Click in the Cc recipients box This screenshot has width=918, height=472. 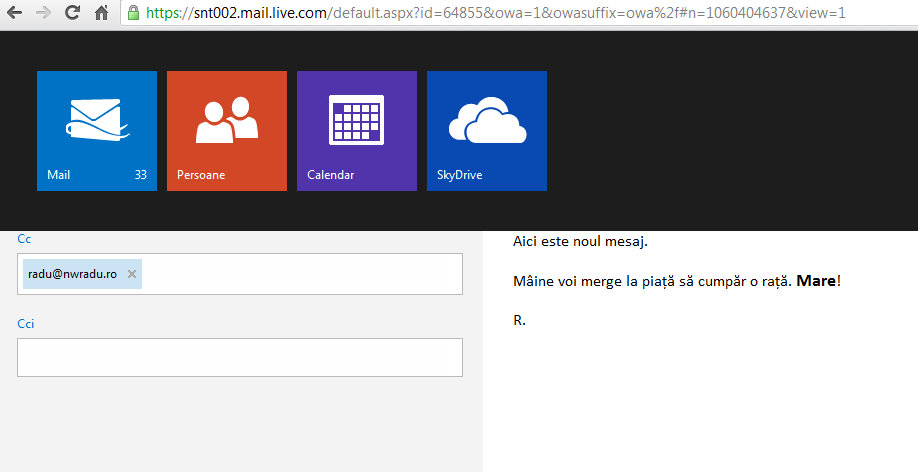pyautogui.click(x=300, y=274)
